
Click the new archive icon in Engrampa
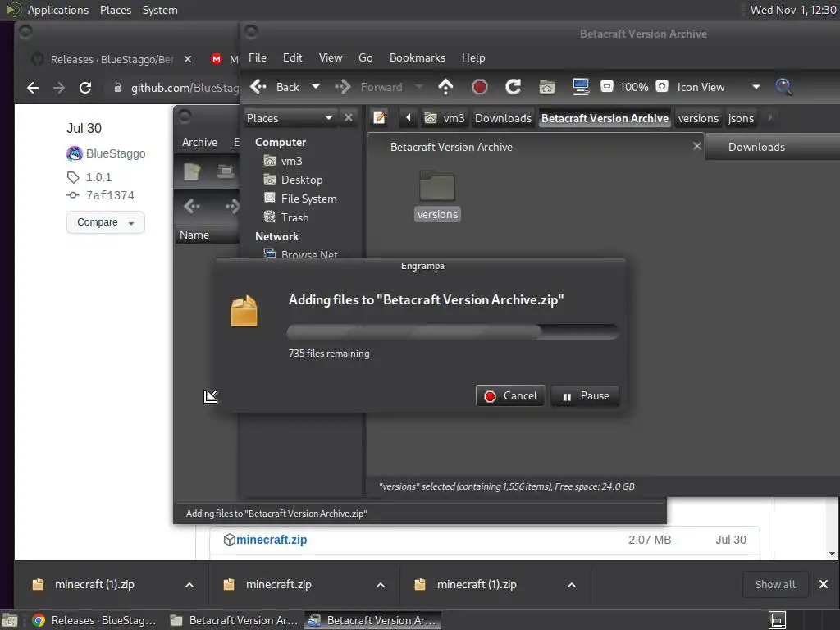(x=192, y=171)
